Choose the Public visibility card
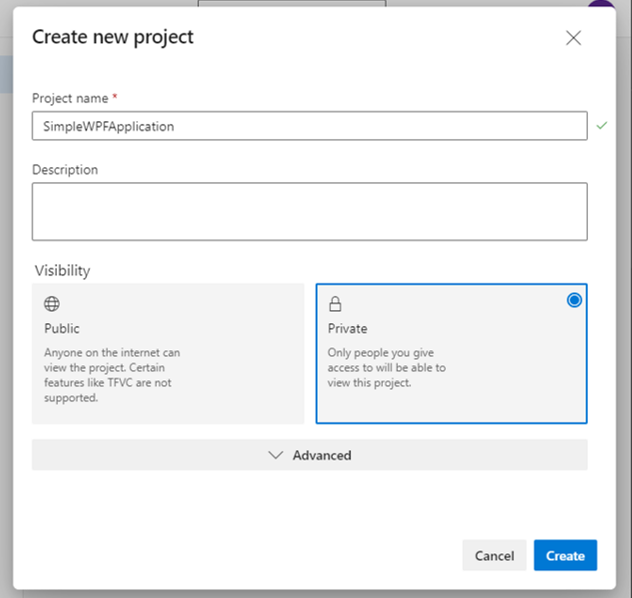Screen dimensions: 632x598 pos(168,353)
